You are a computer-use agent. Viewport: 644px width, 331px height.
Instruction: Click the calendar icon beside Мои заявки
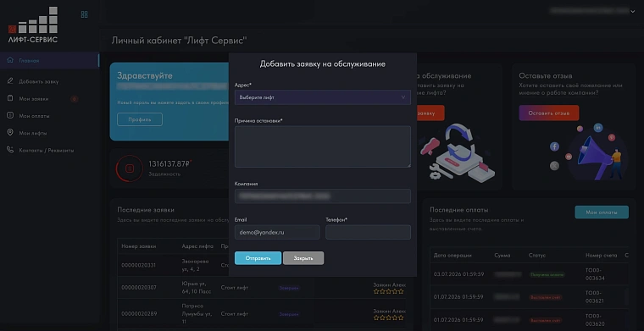click(x=10, y=98)
